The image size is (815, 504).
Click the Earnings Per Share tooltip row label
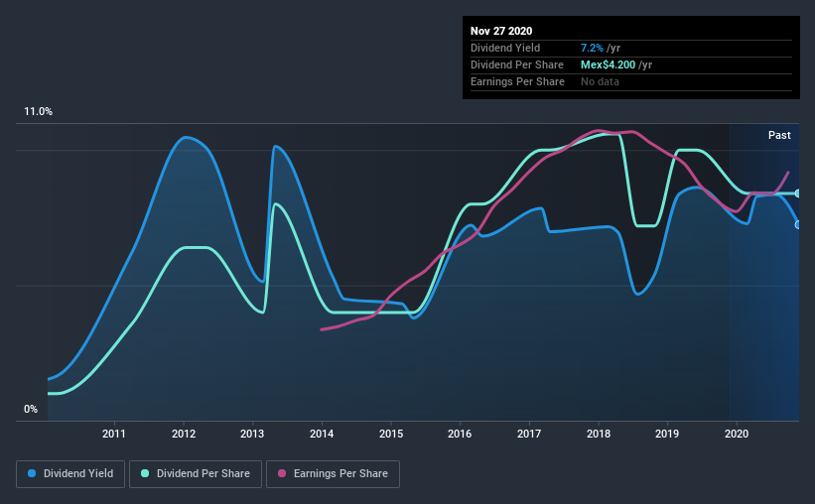point(517,81)
